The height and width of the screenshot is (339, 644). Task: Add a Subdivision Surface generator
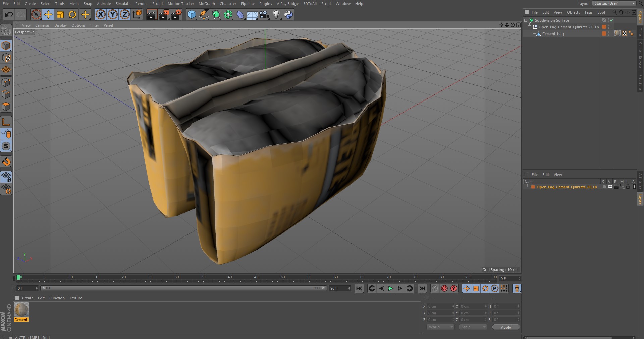tap(216, 14)
